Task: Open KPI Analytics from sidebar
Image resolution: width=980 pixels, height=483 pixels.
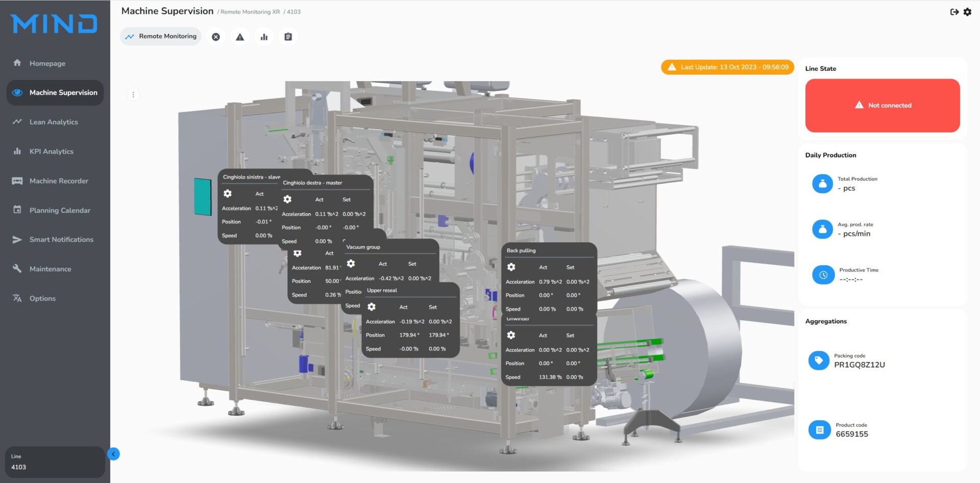Action: pos(51,151)
